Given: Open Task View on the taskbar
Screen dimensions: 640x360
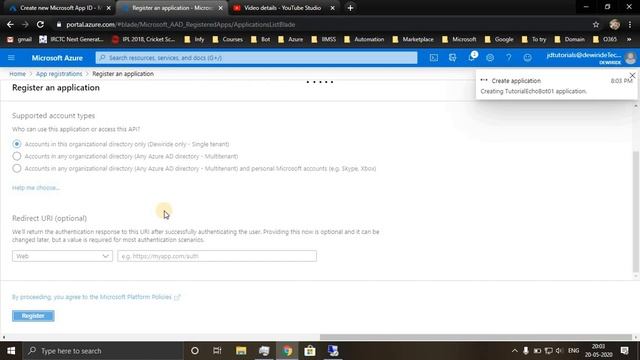Looking at the screenshot, I should click(x=217, y=351).
